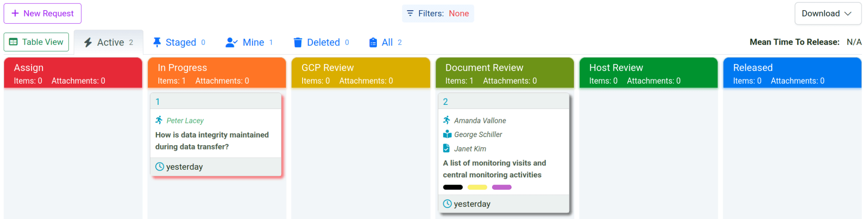Click the clock icon on card 1
This screenshot has height=219, width=868.
(x=160, y=167)
